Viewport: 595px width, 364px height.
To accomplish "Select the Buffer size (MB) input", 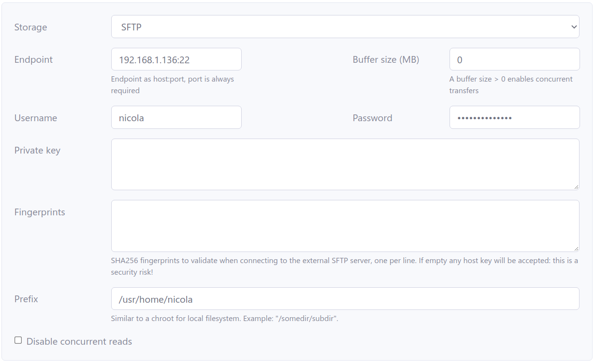I will pos(514,59).
